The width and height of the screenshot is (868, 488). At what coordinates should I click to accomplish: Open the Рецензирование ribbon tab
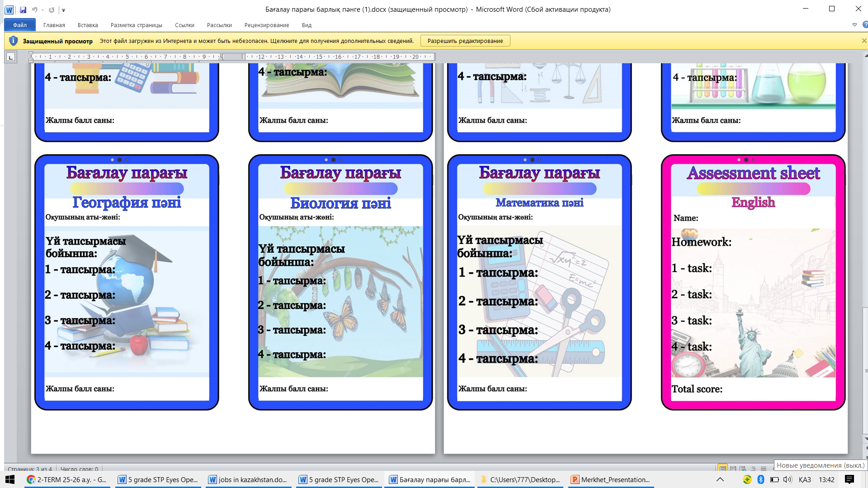coord(267,25)
